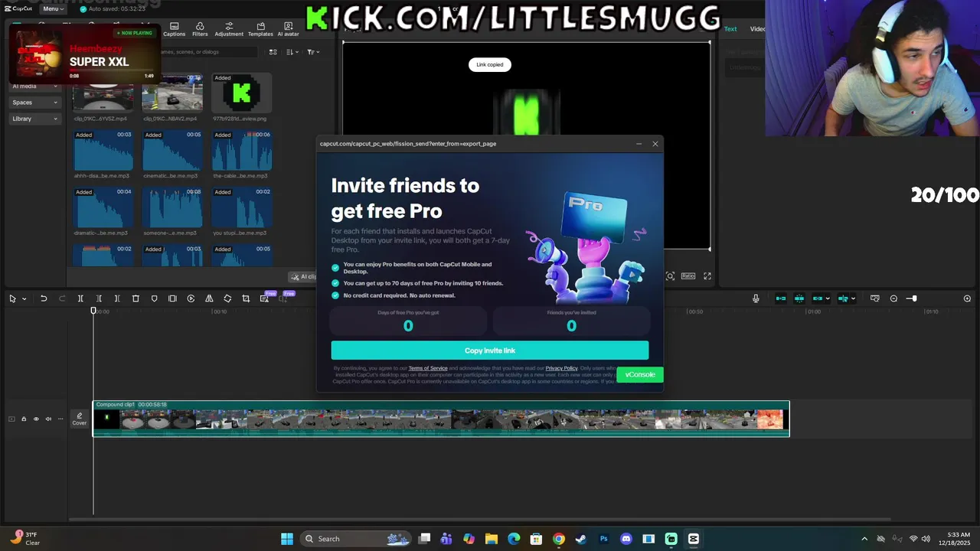Viewport: 980px width, 551px height.
Task: Open the Ratio selector below preview
Action: click(688, 276)
